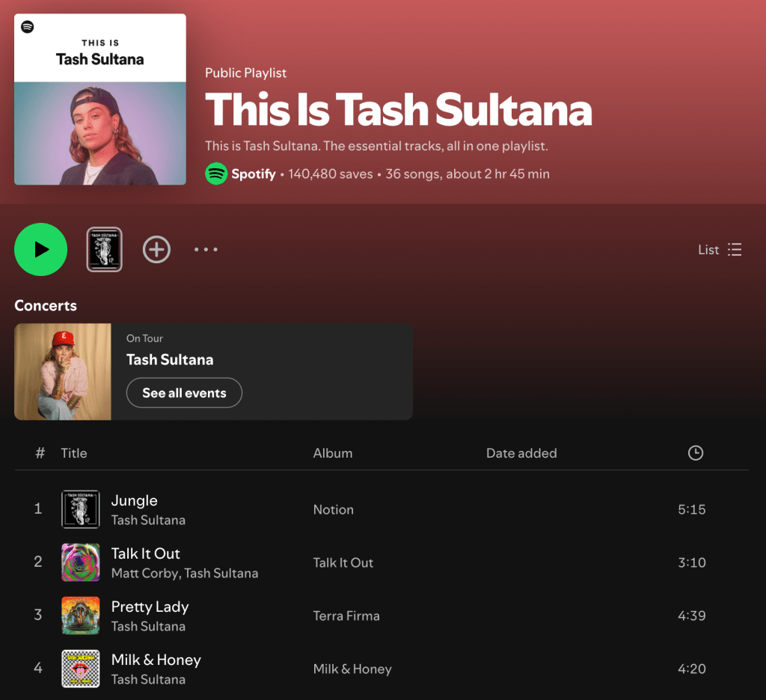Image resolution: width=766 pixels, height=700 pixels.
Task: Click the playlist cover image
Action: (x=100, y=99)
